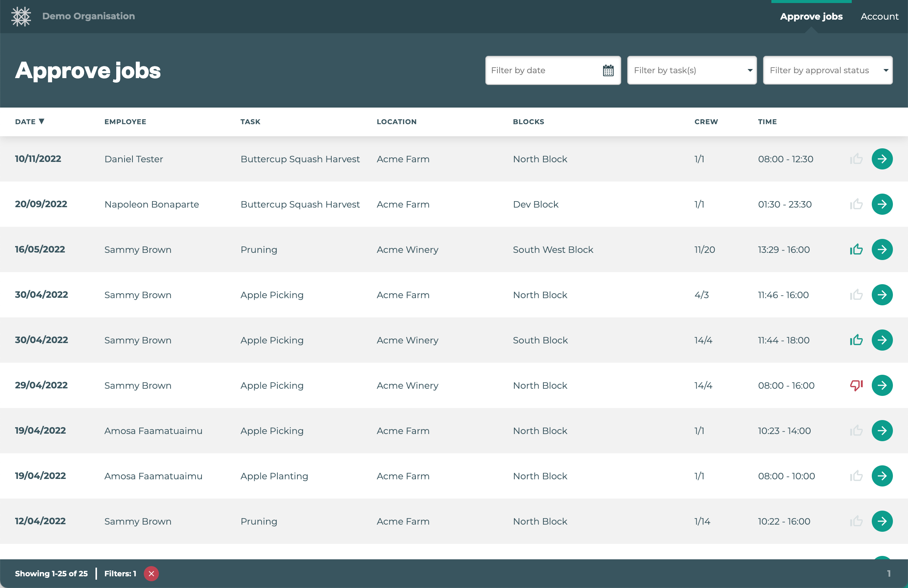Viewport: 908px width, 588px height.
Task: Open arrow for 12/04/2022 Pruning job
Action: pyautogui.click(x=882, y=521)
